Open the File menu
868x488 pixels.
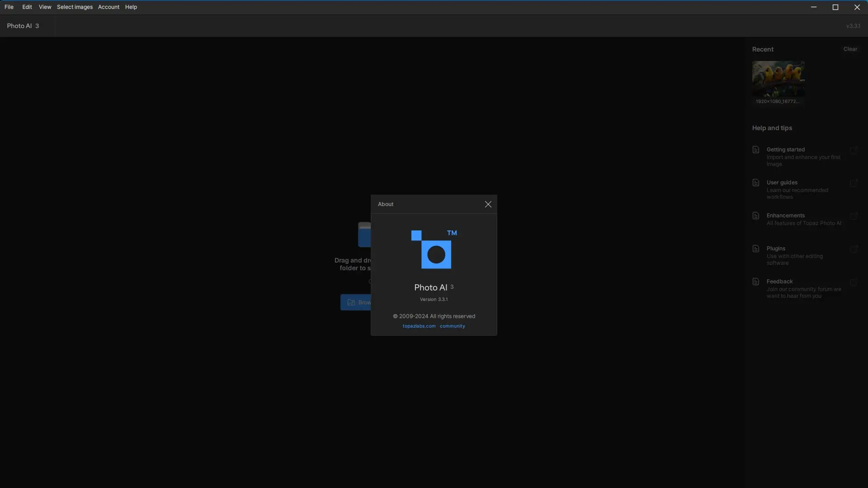click(x=9, y=7)
